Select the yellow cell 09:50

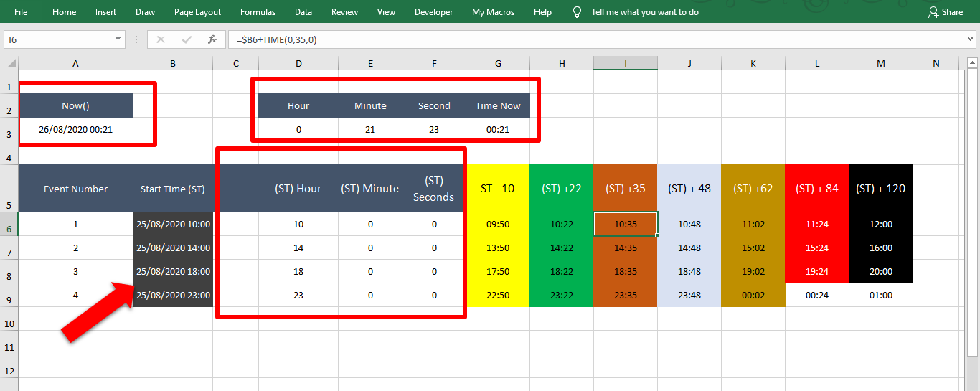tap(498, 224)
